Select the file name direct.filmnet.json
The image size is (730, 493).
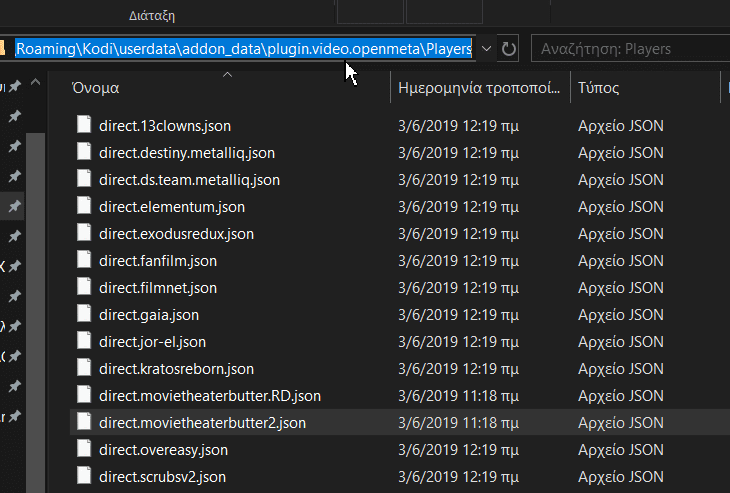(158, 288)
